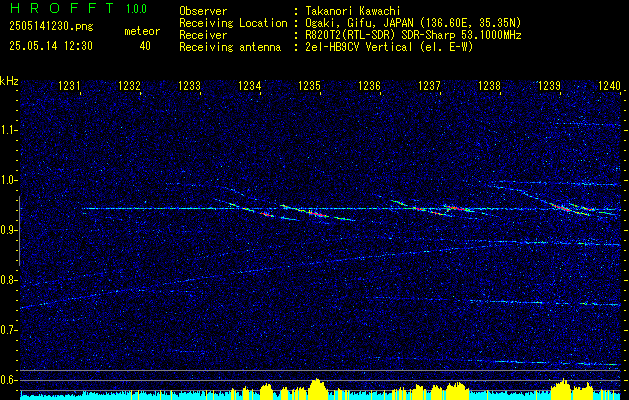Select the file name 2505141230.png
The height and width of the screenshot is (400, 629).
coord(51,27)
